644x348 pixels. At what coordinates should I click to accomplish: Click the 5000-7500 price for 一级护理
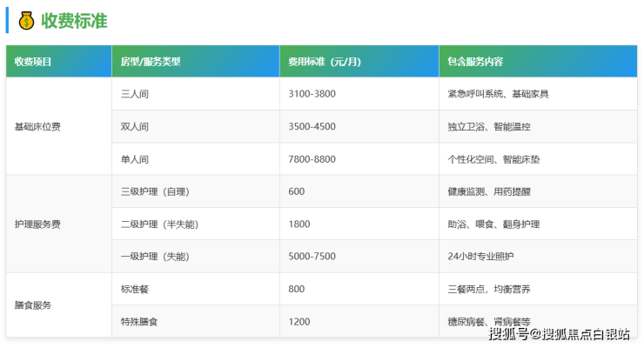click(x=312, y=257)
